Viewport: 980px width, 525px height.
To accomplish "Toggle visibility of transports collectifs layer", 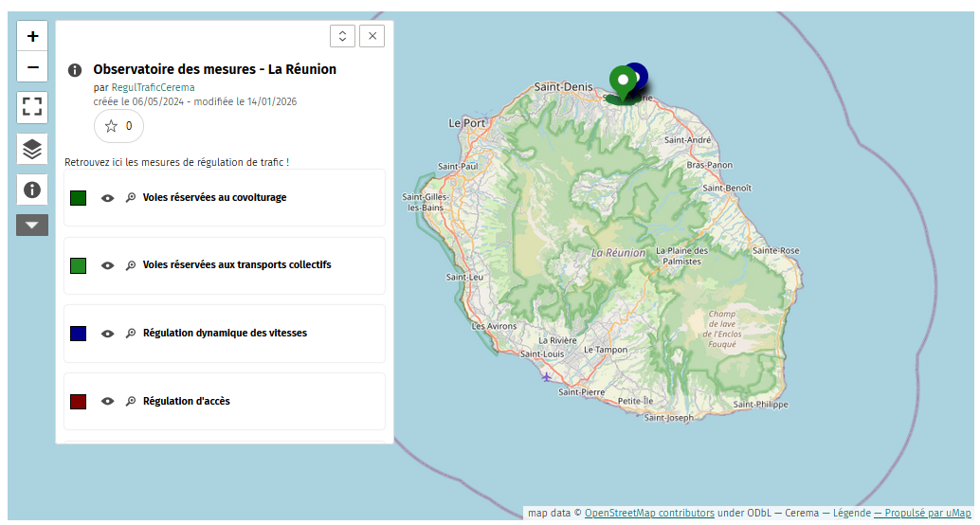I will [108, 266].
